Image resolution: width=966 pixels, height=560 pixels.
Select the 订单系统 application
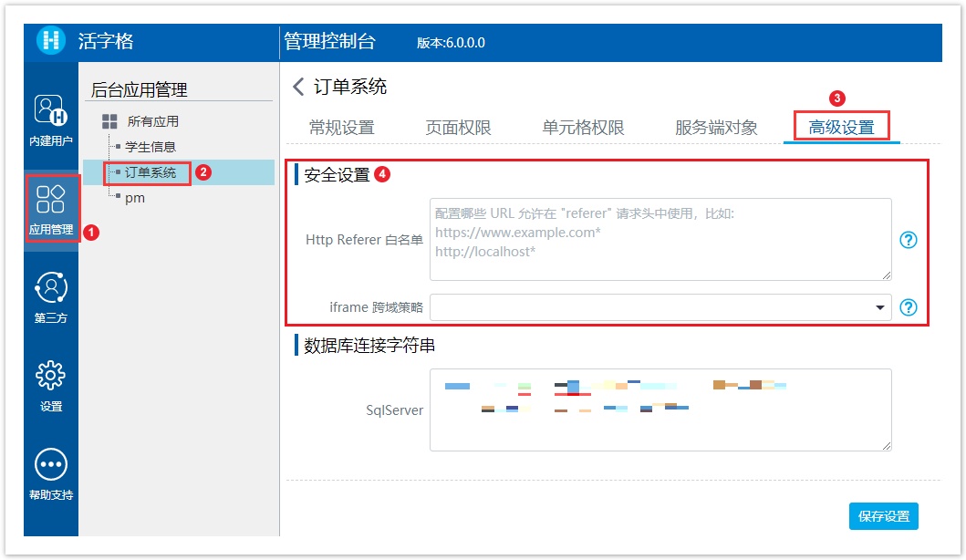point(151,172)
